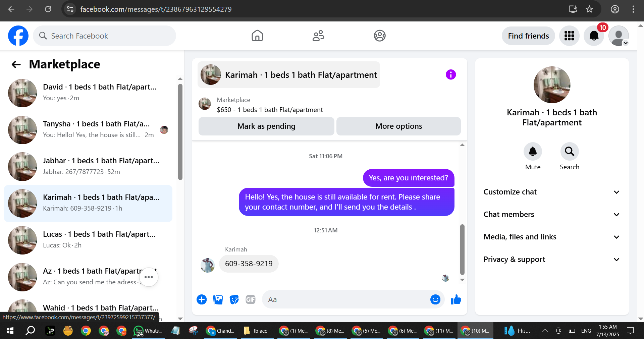644x339 pixels.
Task: Click Karimah's avatar beside phone message
Action: click(208, 265)
